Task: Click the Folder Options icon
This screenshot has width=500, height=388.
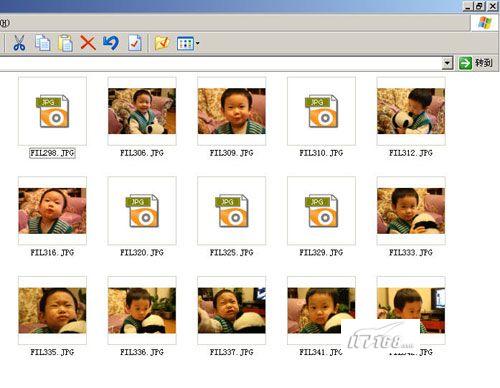Action: point(162,43)
